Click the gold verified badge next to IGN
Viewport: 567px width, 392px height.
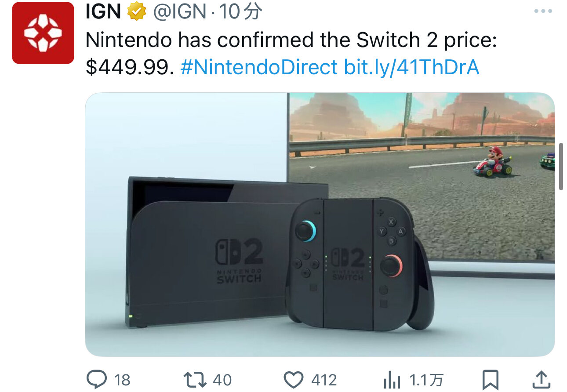137,12
